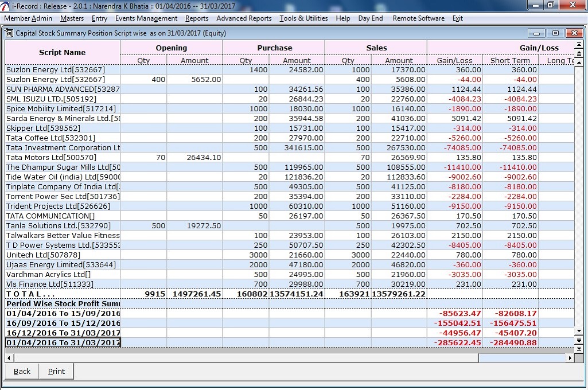Open the Tools & Utilities menu
588x390 pixels.
click(x=303, y=18)
